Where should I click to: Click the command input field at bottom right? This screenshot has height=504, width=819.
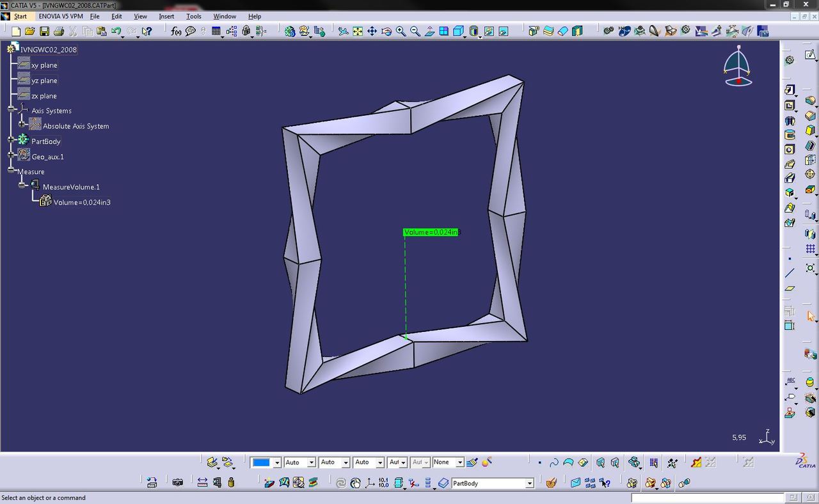[x=708, y=498]
